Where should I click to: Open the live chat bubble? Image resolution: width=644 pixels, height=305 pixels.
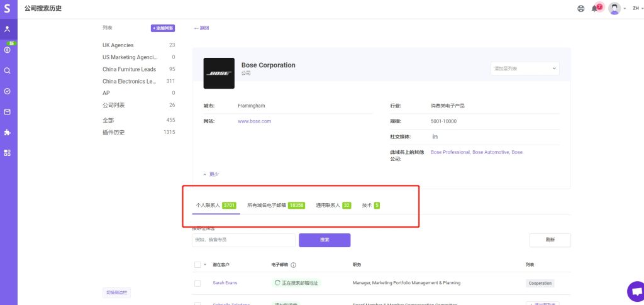coord(636,291)
